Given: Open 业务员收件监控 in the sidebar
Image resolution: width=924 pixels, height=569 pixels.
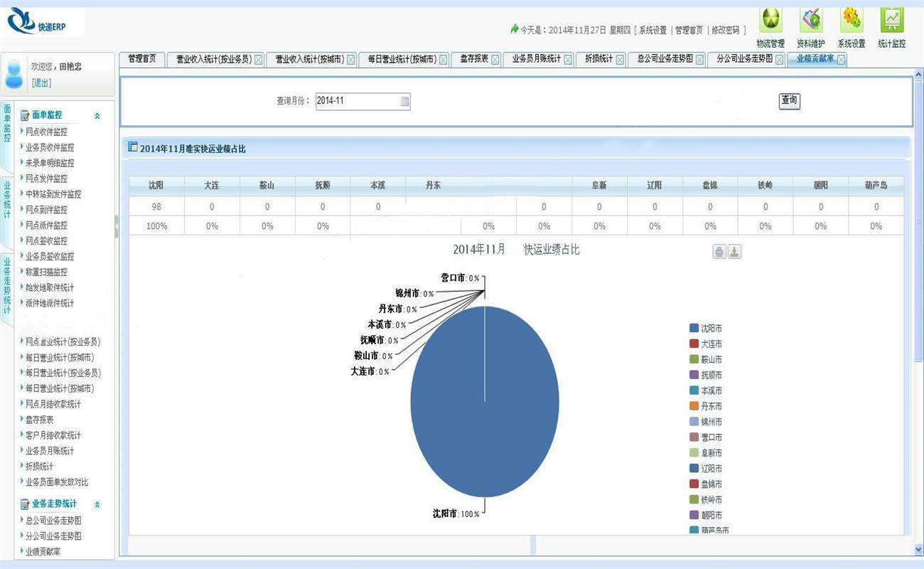Looking at the screenshot, I should (x=50, y=147).
